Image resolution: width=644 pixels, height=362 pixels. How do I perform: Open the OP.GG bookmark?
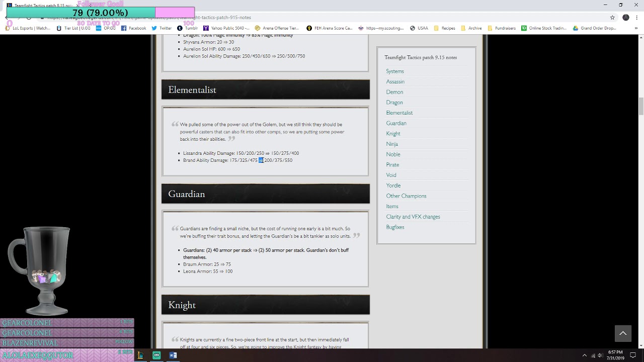(x=106, y=28)
